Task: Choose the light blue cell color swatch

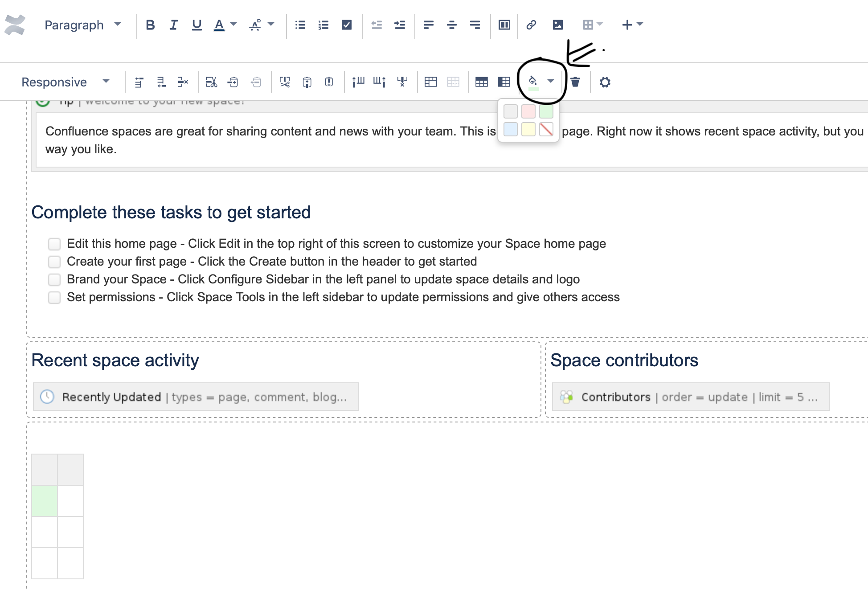Action: [510, 129]
